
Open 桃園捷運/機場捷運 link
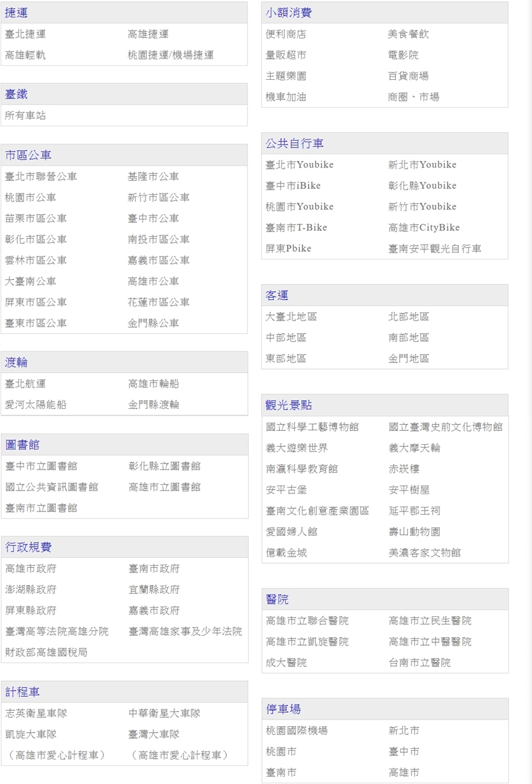(x=170, y=55)
